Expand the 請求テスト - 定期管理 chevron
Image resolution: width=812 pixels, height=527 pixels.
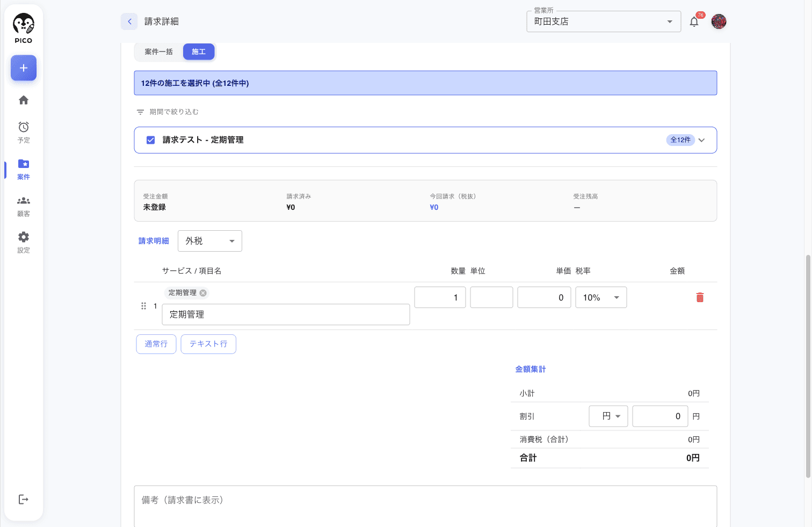pos(701,140)
